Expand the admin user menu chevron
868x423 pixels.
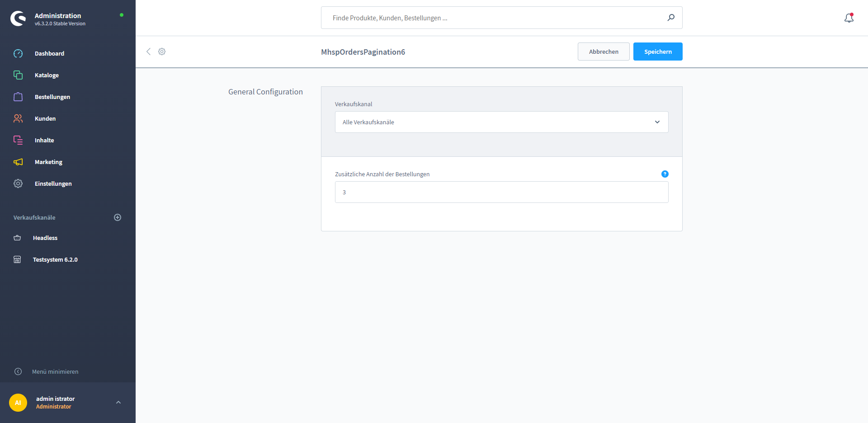118,402
